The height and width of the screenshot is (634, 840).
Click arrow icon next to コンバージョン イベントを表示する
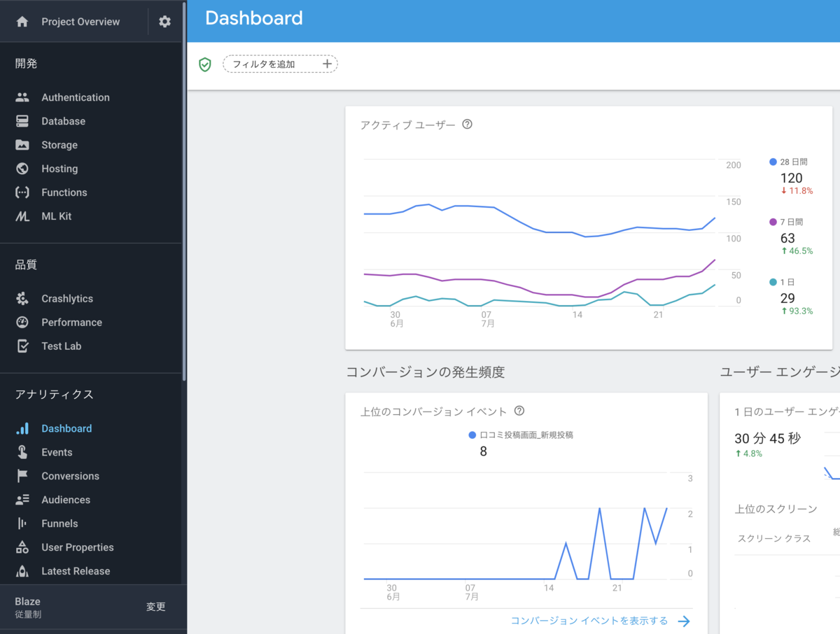[x=684, y=621]
